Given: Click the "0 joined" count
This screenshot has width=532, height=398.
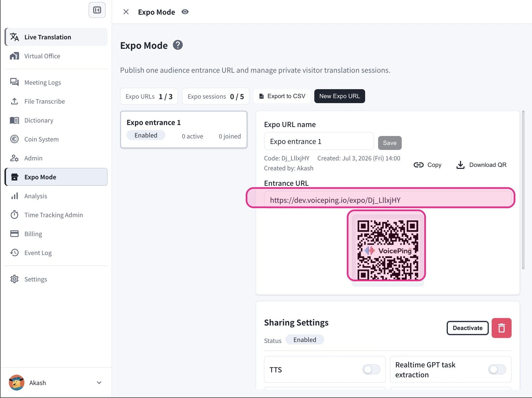Looking at the screenshot, I should pyautogui.click(x=230, y=136).
